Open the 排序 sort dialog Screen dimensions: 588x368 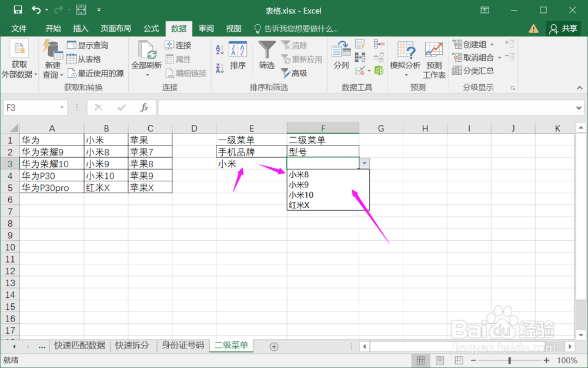[238, 55]
